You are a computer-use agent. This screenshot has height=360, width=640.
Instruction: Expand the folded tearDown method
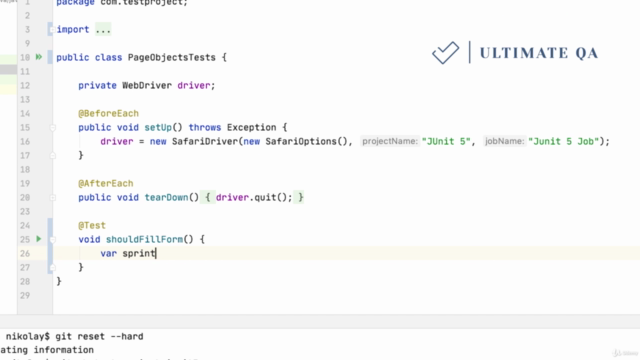coord(53,198)
